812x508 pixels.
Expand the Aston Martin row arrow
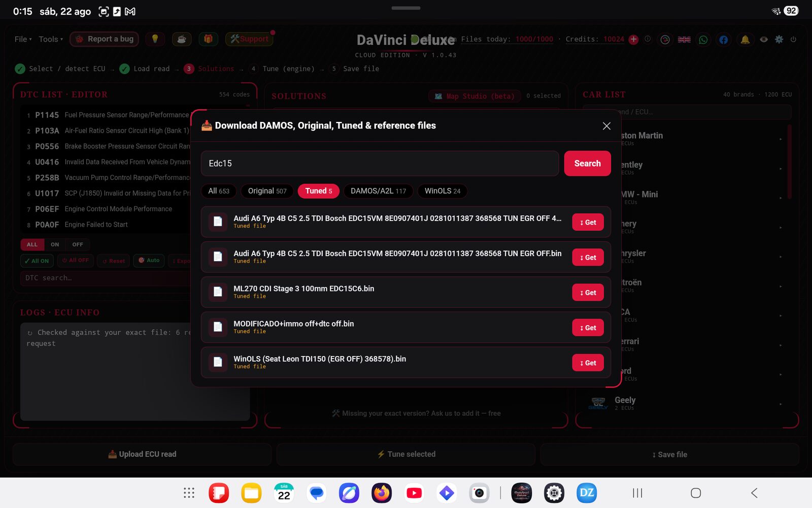pos(781,139)
